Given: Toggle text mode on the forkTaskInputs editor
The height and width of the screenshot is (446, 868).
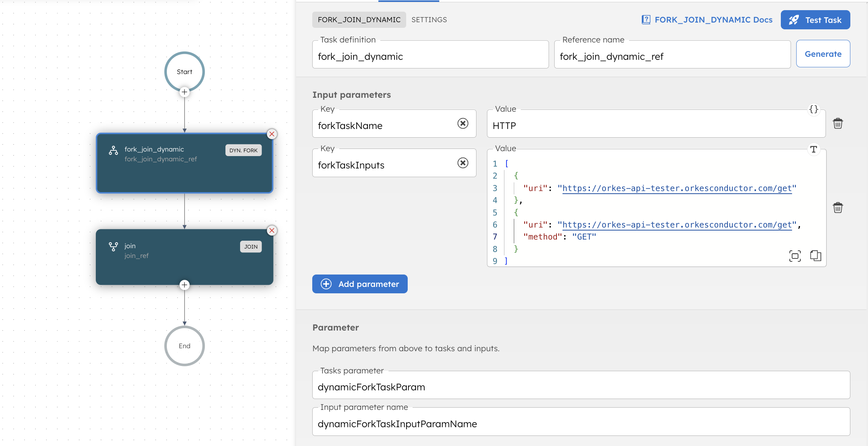Looking at the screenshot, I should click(814, 149).
